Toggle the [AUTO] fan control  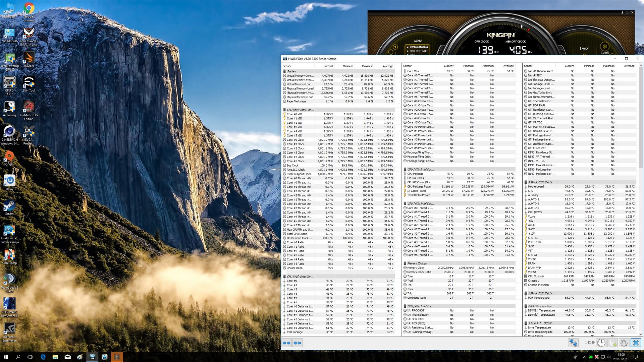tap(585, 49)
